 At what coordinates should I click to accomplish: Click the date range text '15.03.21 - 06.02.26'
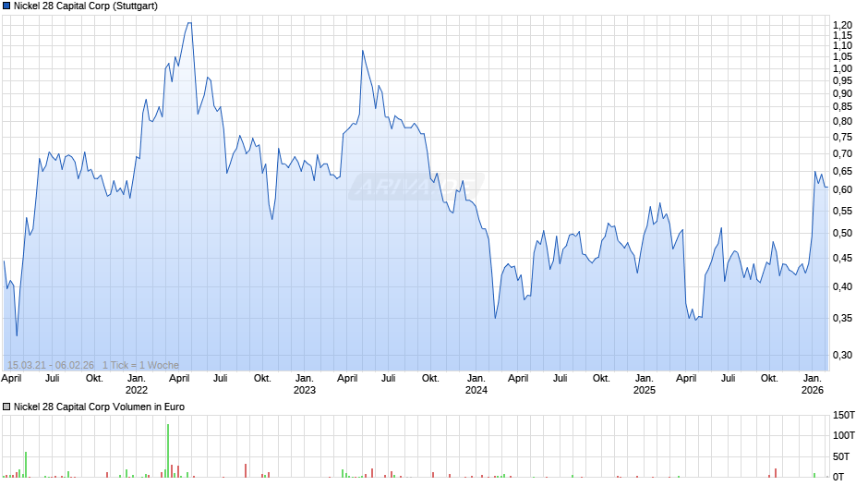(x=51, y=365)
